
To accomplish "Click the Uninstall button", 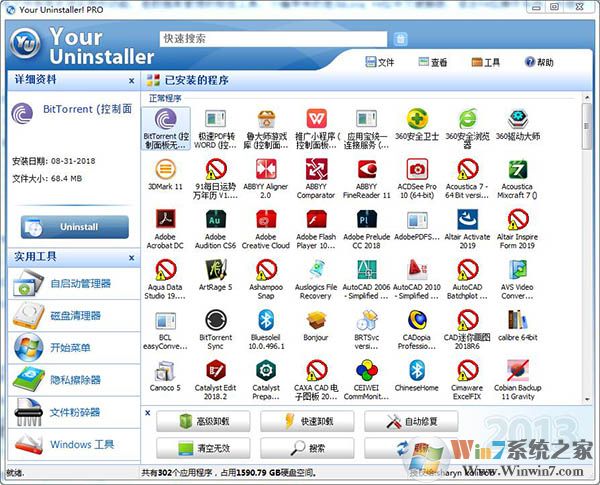I will point(75,227).
